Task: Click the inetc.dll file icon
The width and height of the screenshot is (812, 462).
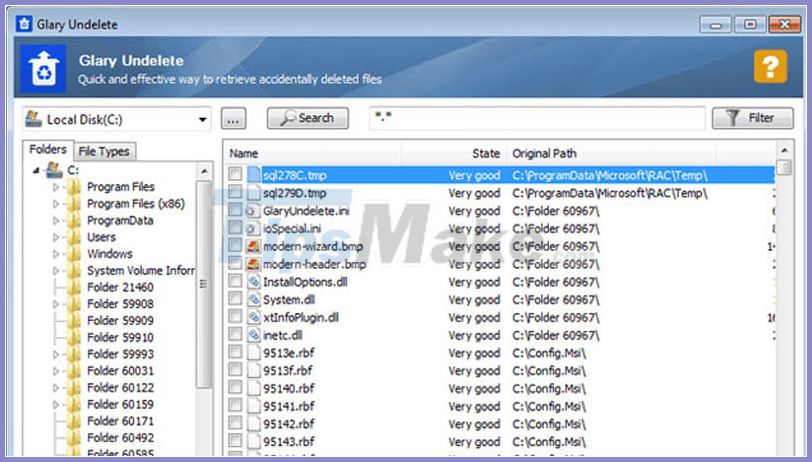Action: [x=253, y=335]
